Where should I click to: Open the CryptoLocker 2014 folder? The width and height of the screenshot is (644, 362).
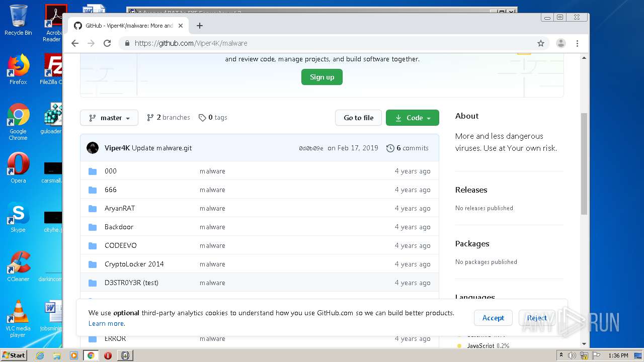click(134, 264)
